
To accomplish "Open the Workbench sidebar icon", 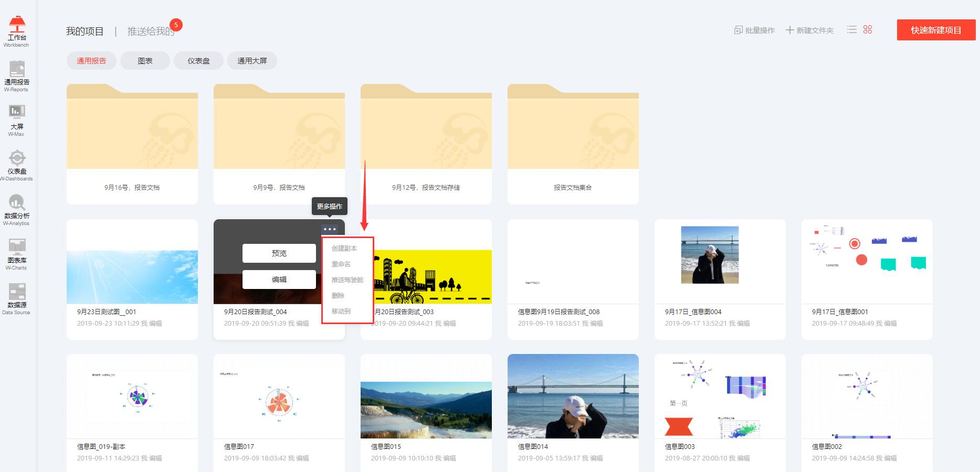I will (x=17, y=30).
